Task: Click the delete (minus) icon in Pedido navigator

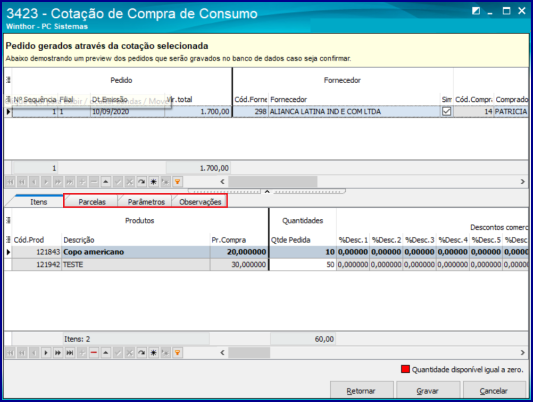Action: (94, 182)
